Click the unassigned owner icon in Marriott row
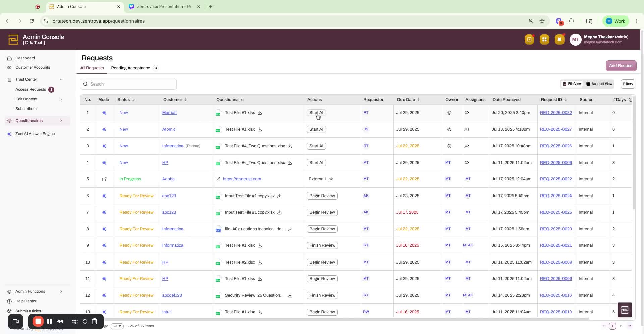Image resolution: width=644 pixels, height=334 pixels. click(x=449, y=113)
